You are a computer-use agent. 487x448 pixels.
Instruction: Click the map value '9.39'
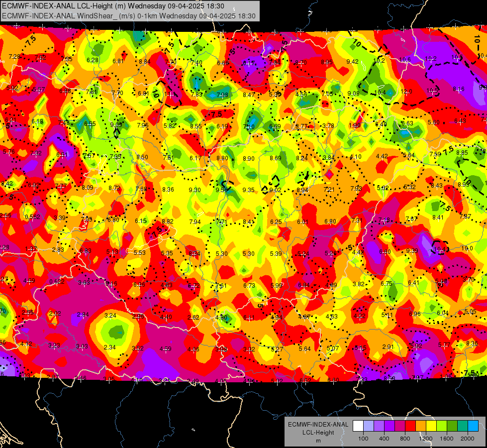point(412,250)
